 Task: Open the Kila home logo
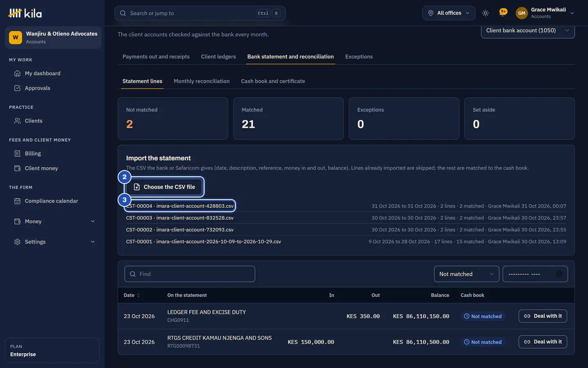point(25,13)
